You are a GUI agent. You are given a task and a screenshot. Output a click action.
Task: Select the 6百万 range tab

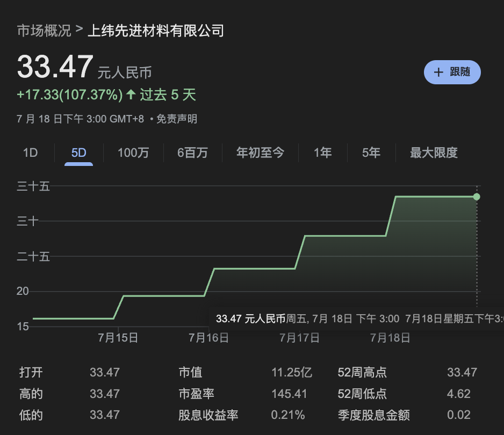pyautogui.click(x=193, y=153)
